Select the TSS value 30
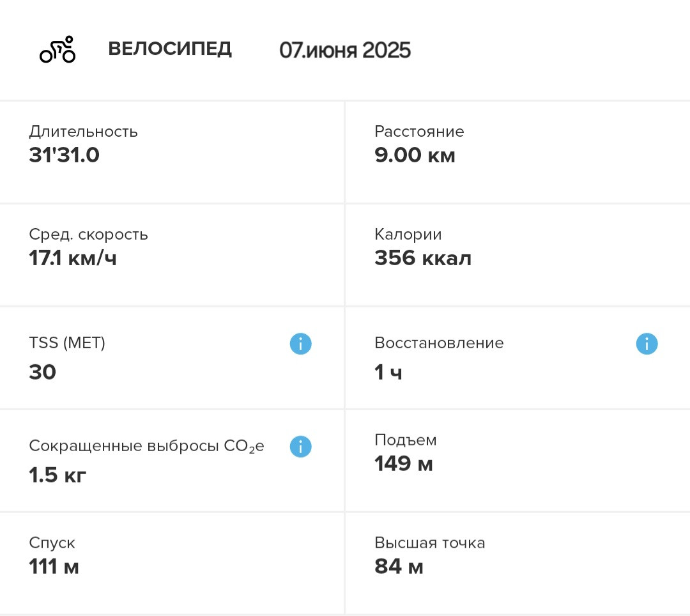 point(43,373)
